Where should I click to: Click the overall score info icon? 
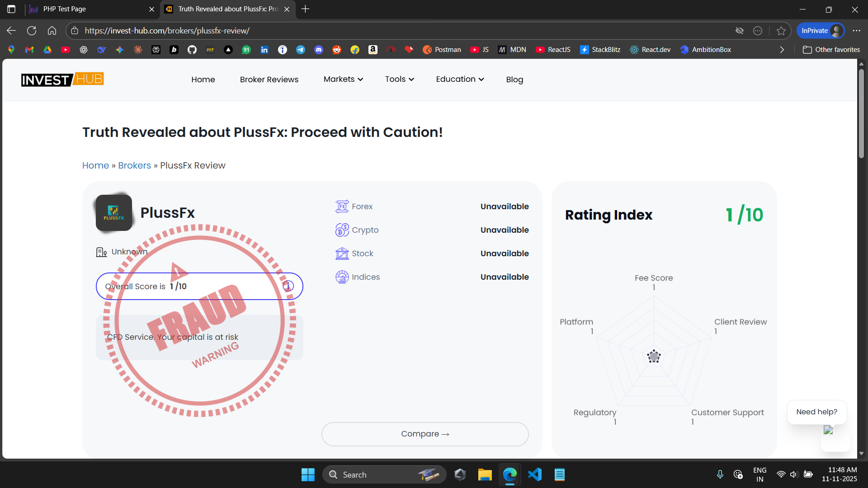click(288, 286)
